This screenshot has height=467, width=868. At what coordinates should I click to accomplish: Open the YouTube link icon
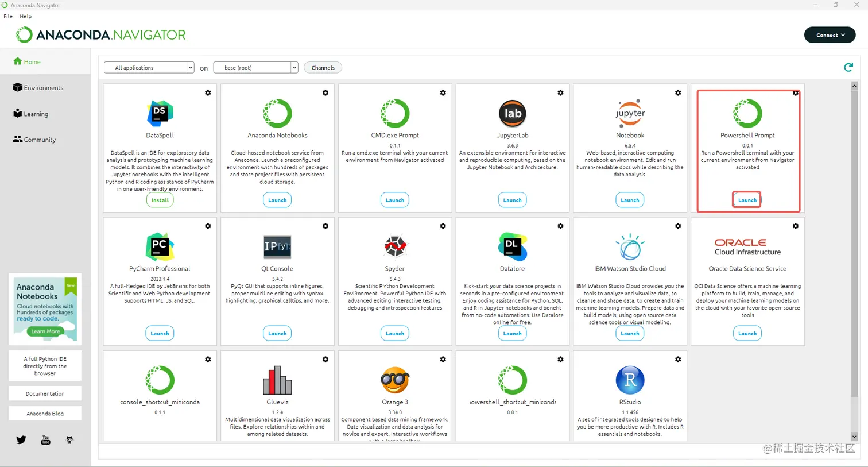(x=45, y=440)
